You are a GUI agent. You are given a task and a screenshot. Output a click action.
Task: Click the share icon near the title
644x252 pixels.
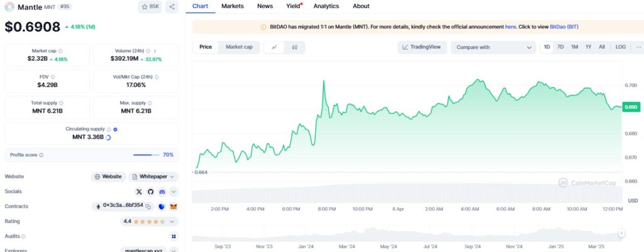(172, 7)
